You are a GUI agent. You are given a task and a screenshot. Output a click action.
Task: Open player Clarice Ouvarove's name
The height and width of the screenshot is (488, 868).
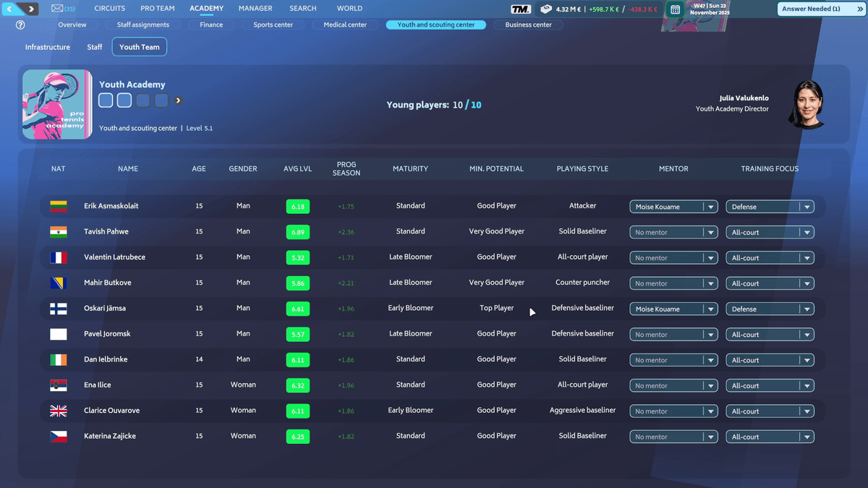pos(112,411)
